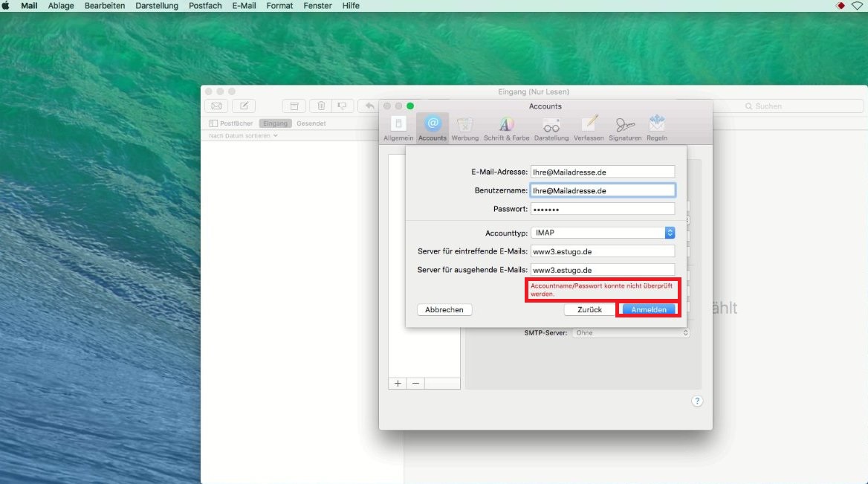Click the Zurück button

pyautogui.click(x=589, y=309)
